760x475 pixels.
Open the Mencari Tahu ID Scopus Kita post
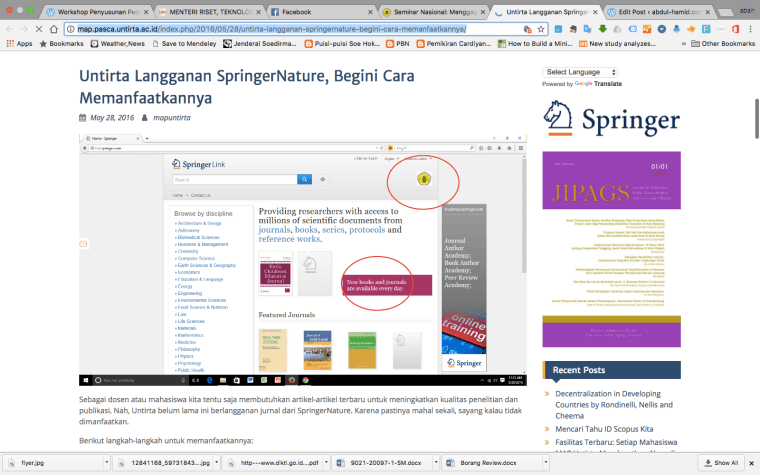(x=604, y=429)
